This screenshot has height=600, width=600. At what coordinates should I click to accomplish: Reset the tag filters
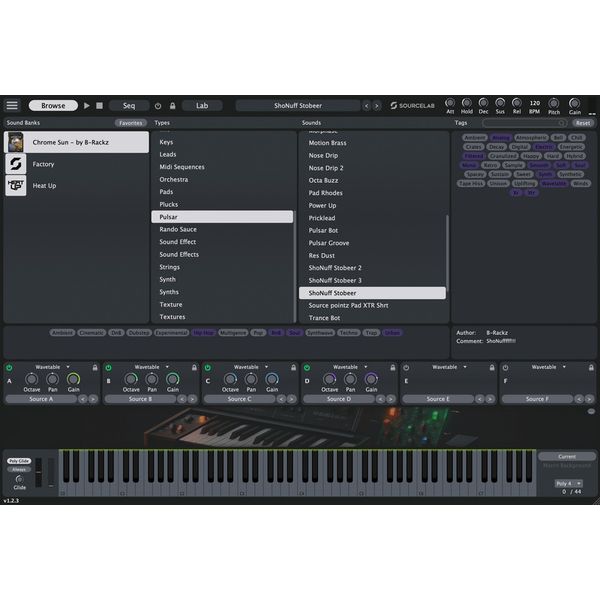pyautogui.click(x=583, y=123)
